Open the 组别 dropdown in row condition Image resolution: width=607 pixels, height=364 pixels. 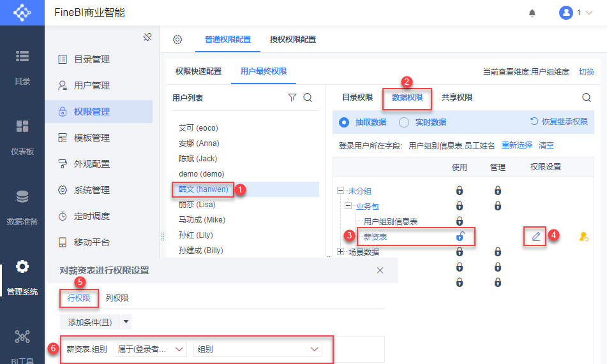pyautogui.click(x=258, y=349)
